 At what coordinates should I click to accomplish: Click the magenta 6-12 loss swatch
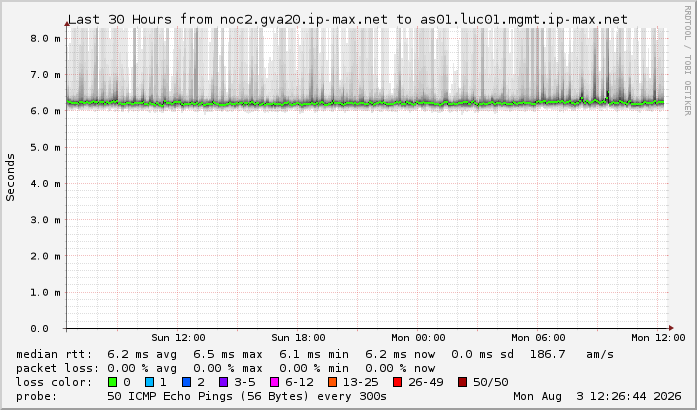pos(275,382)
